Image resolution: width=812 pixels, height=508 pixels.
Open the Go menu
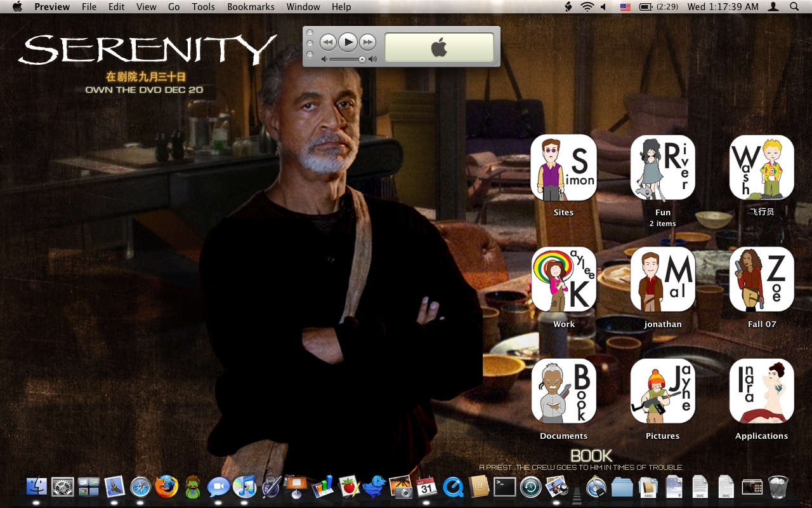click(x=174, y=7)
